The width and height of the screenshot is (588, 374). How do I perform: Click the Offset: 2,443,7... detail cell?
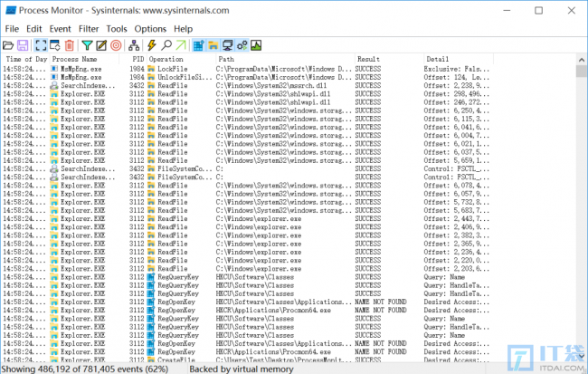pyautogui.click(x=456, y=218)
